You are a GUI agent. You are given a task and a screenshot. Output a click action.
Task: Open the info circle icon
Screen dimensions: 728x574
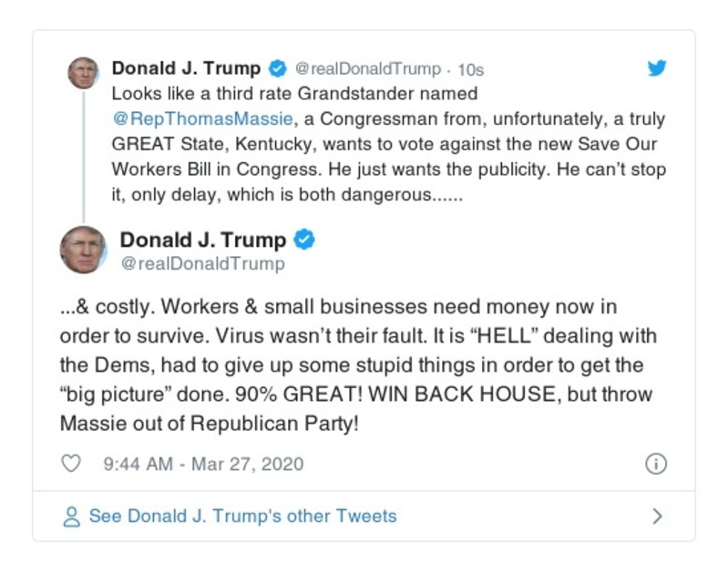point(656,464)
